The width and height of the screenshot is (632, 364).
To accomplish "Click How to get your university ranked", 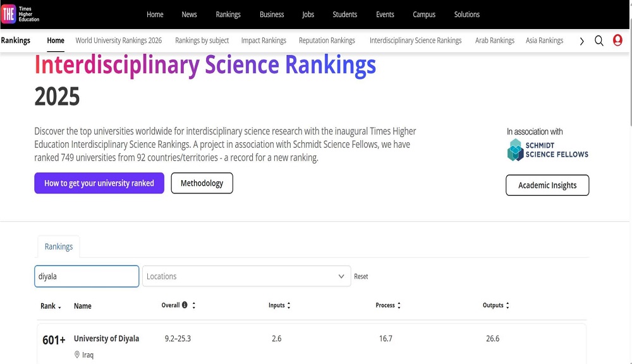I will tap(99, 183).
